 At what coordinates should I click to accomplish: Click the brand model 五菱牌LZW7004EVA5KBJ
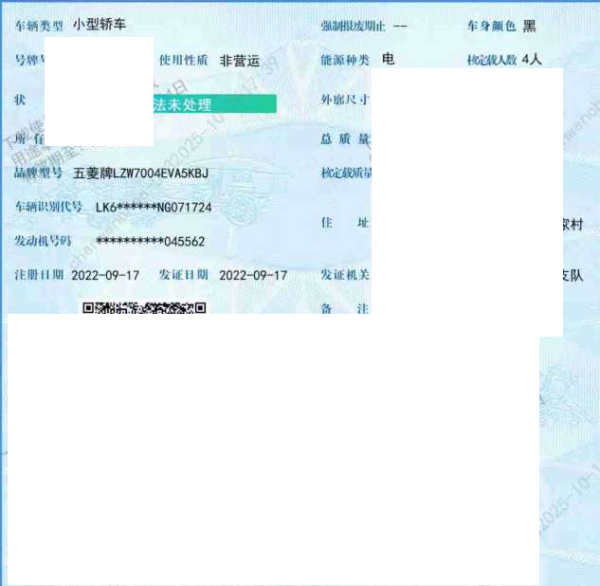pos(141,173)
